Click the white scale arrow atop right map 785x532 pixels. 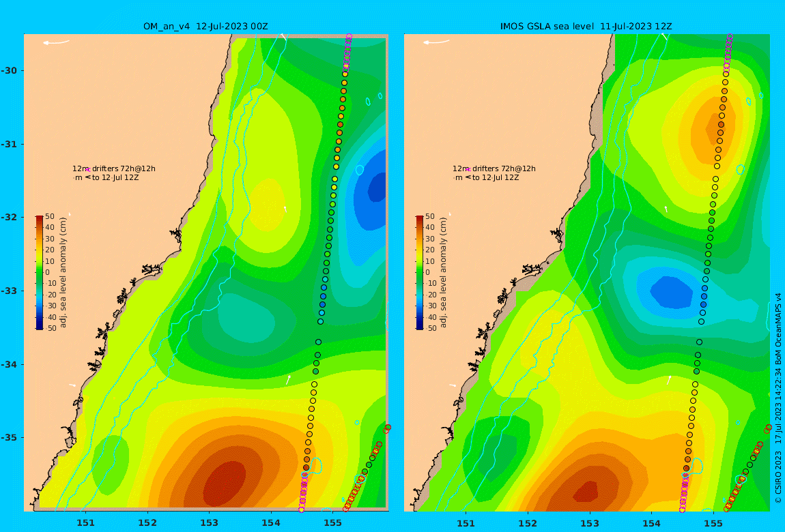pos(437,42)
